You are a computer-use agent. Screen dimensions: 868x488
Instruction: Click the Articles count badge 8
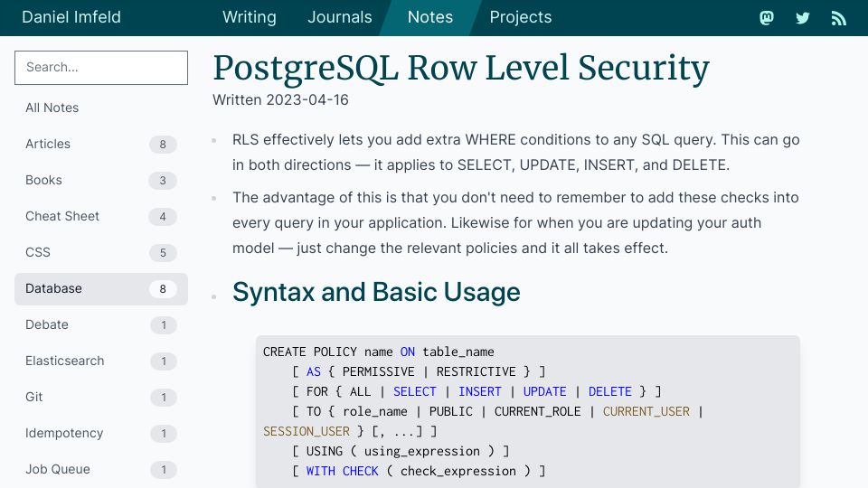(x=163, y=145)
